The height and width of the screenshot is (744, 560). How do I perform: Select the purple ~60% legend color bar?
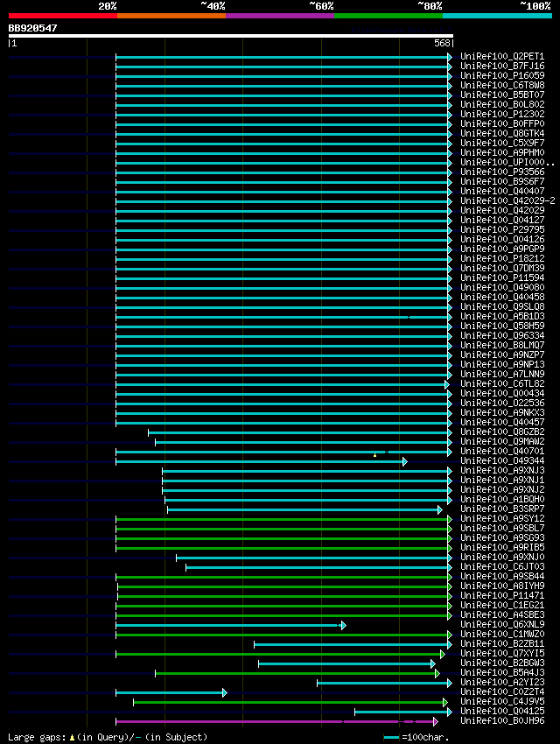[x=280, y=16]
